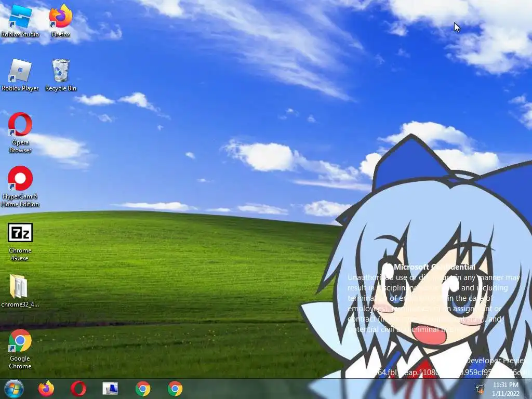The width and height of the screenshot is (532, 399).
Task: Select the Recycle Bin icon
Action: 61,75
